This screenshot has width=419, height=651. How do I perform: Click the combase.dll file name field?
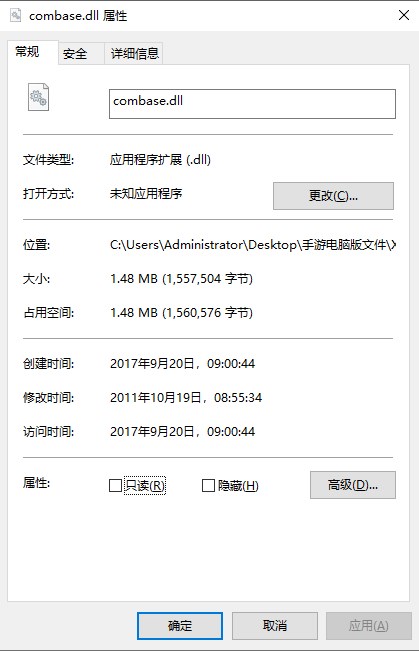pyautogui.click(x=252, y=104)
